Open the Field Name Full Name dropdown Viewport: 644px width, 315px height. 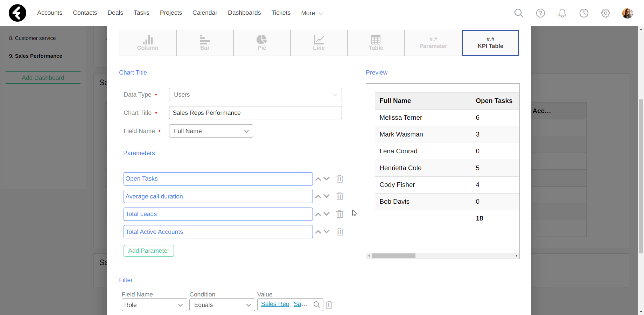pos(211,131)
